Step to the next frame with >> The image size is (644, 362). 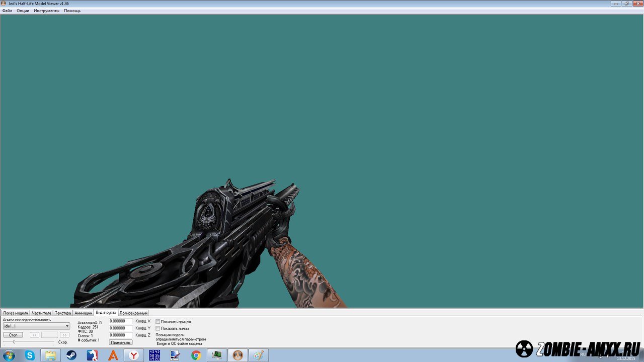64,335
